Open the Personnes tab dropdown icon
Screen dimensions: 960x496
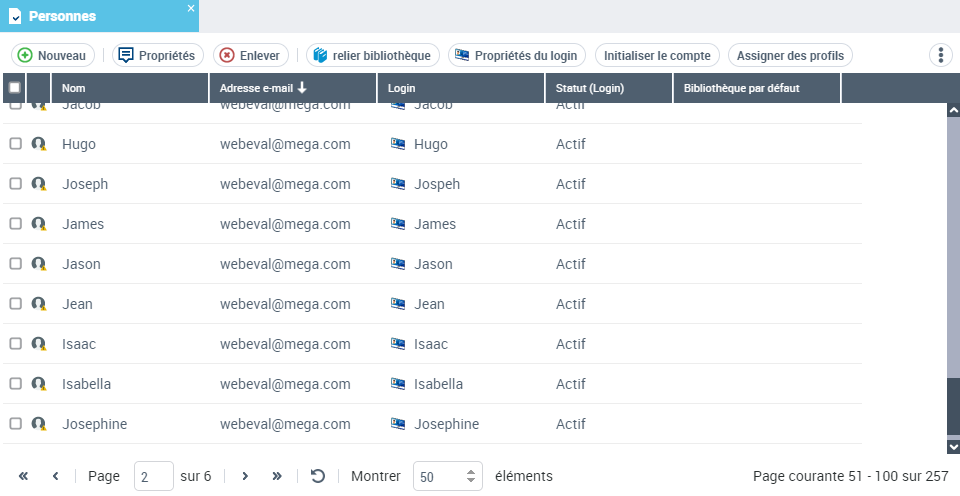(15, 16)
